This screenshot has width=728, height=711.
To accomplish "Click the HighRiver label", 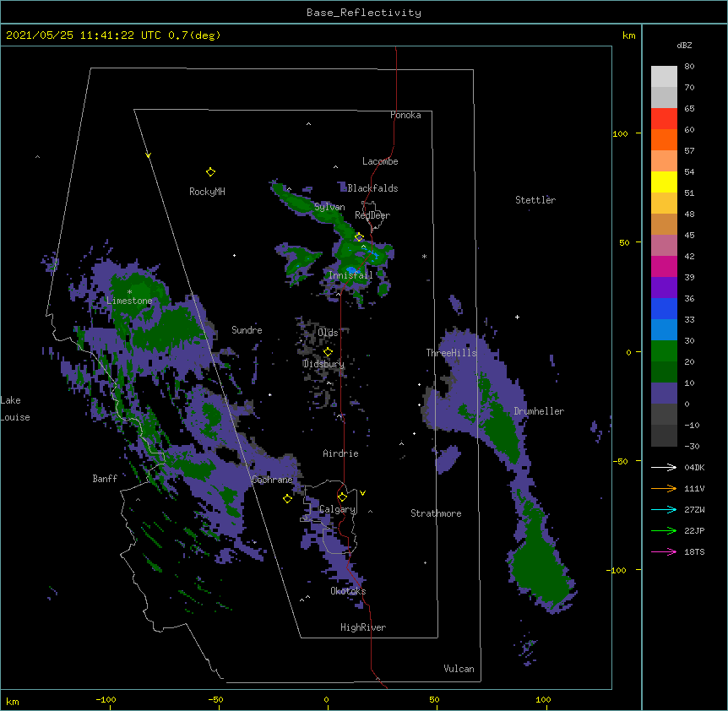I will pos(363,627).
